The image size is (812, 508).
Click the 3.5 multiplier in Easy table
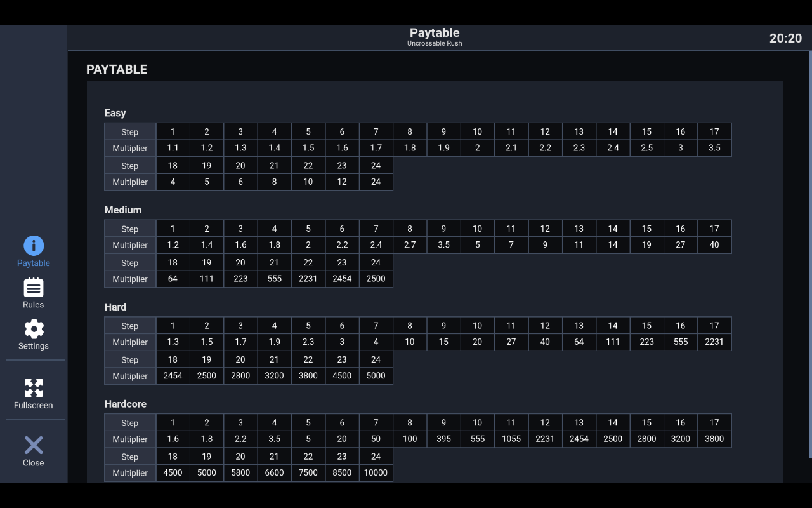point(714,149)
